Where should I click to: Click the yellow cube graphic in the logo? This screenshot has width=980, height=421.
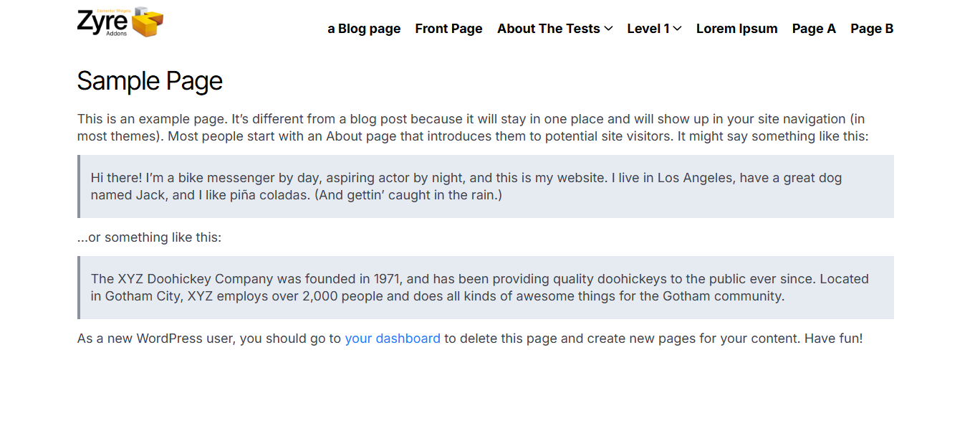(x=148, y=23)
